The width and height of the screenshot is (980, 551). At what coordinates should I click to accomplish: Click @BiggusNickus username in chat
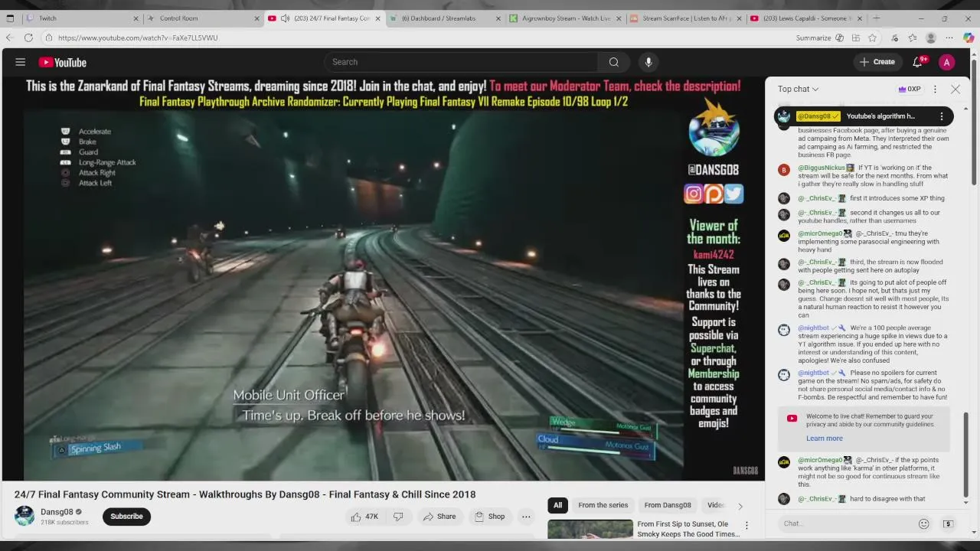pos(822,168)
